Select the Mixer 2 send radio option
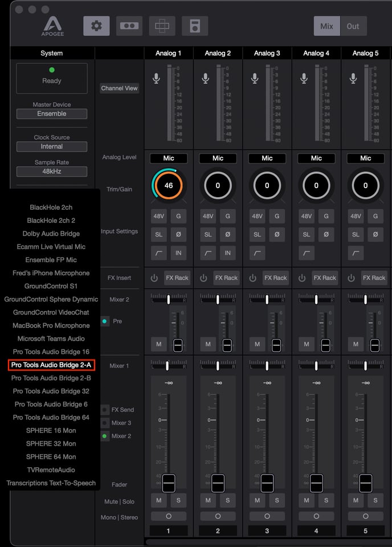392x547 pixels. [x=104, y=436]
